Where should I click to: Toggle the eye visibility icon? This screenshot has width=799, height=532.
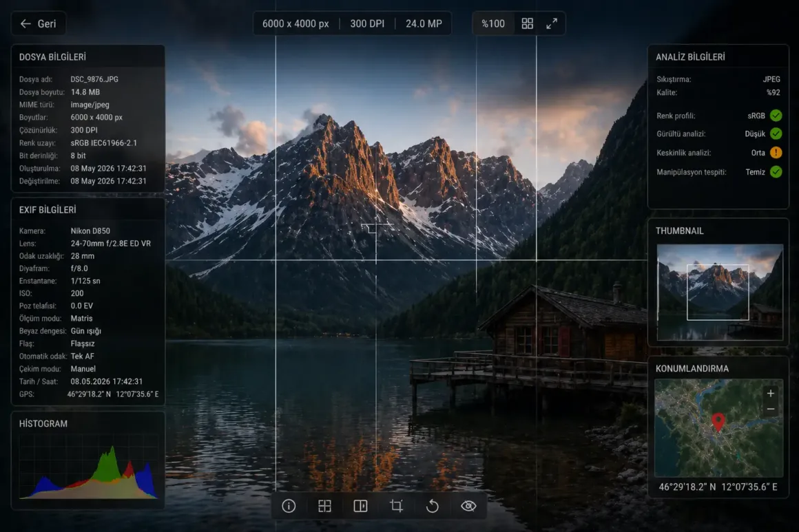click(x=468, y=506)
